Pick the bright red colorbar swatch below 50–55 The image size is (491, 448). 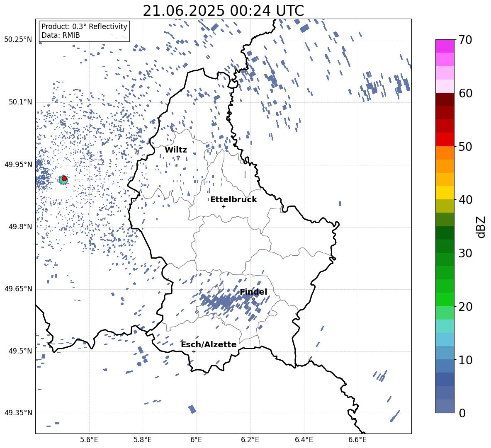[x=445, y=140]
